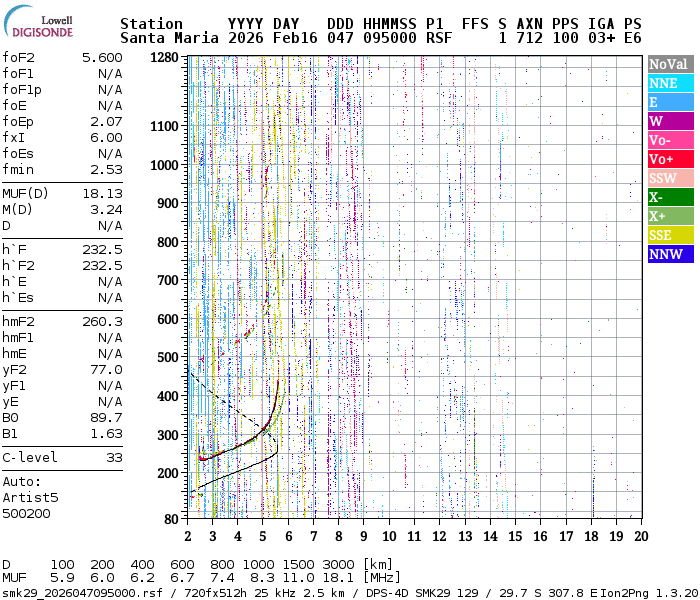The image size is (700, 600).
Task: Click the hmF2 value 260.3
Action: (x=102, y=321)
